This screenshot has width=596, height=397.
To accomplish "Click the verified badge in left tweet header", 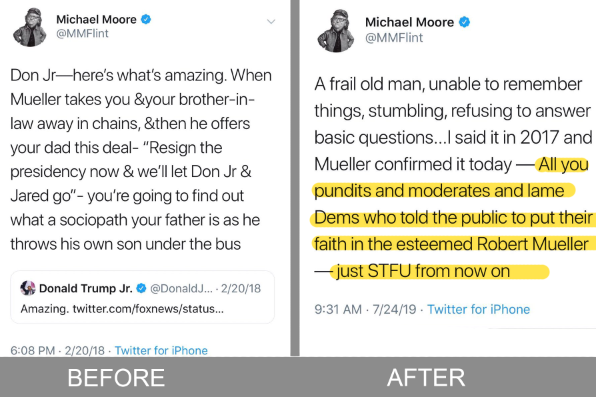I will pyautogui.click(x=146, y=19).
